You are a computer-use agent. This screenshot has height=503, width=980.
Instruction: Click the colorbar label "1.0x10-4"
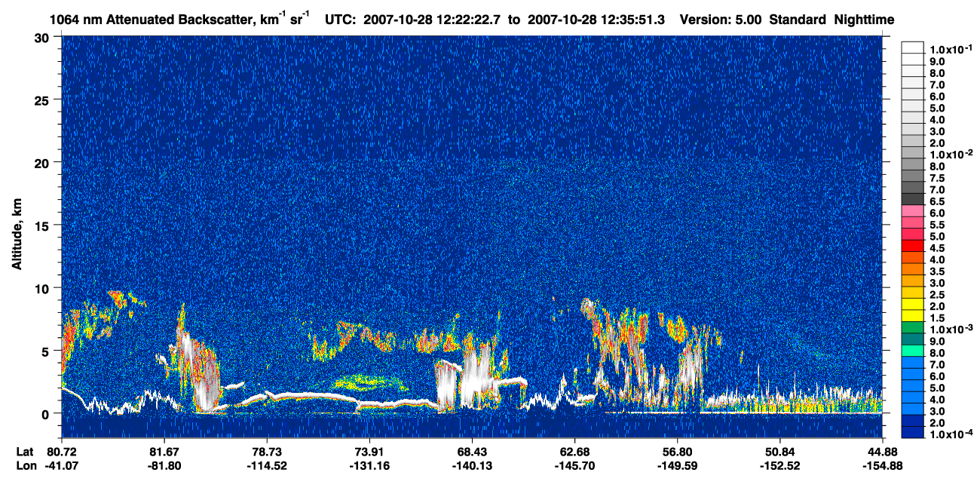951,435
